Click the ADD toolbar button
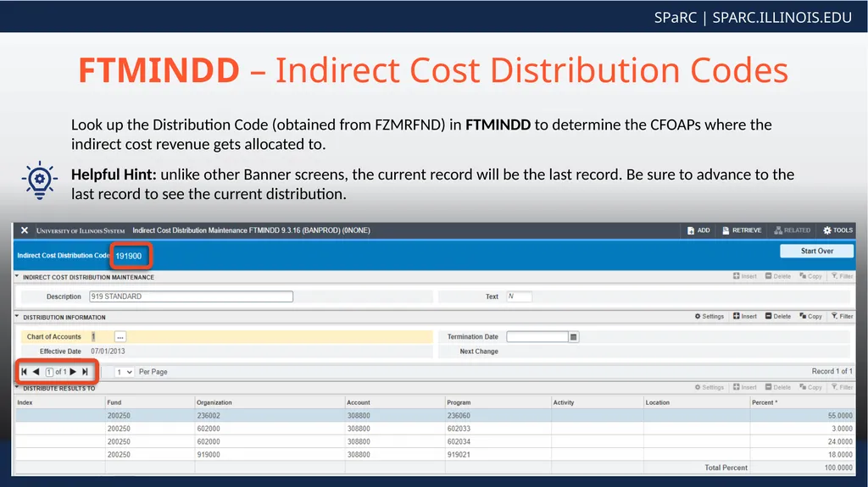Screen dimensions: 868x487 698,230
